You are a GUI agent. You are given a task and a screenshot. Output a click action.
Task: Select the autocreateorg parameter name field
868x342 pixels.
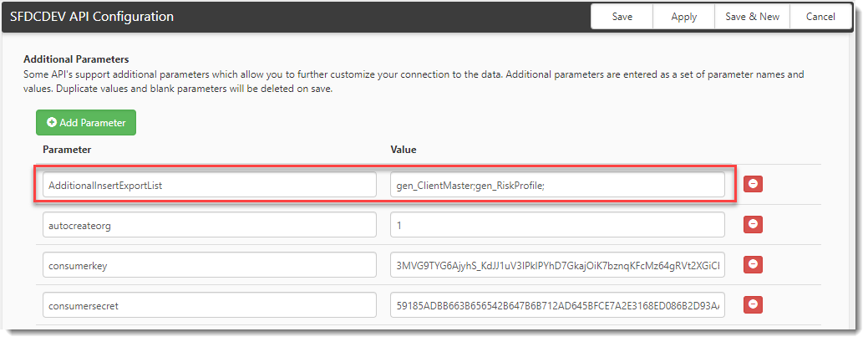(210, 225)
